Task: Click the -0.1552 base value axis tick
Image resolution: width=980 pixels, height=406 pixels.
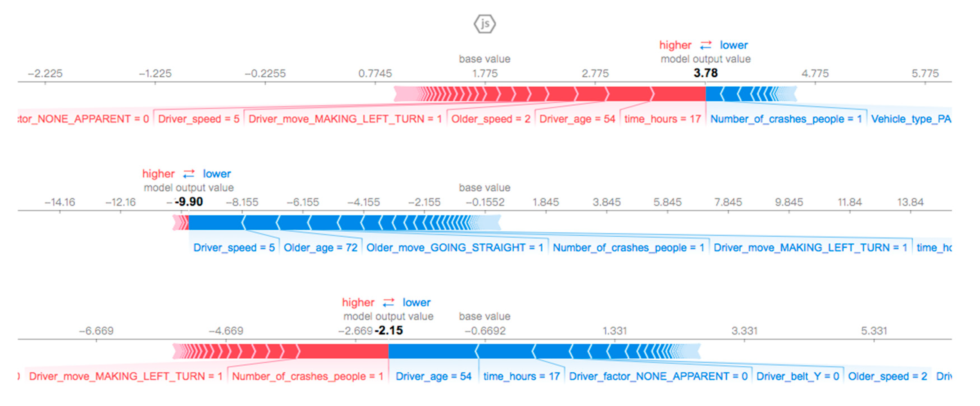Action: [485, 202]
